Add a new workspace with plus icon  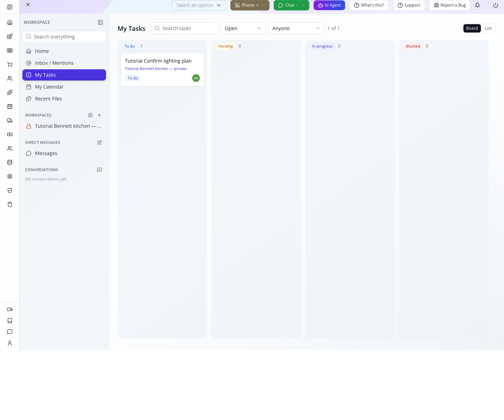[x=99, y=115]
